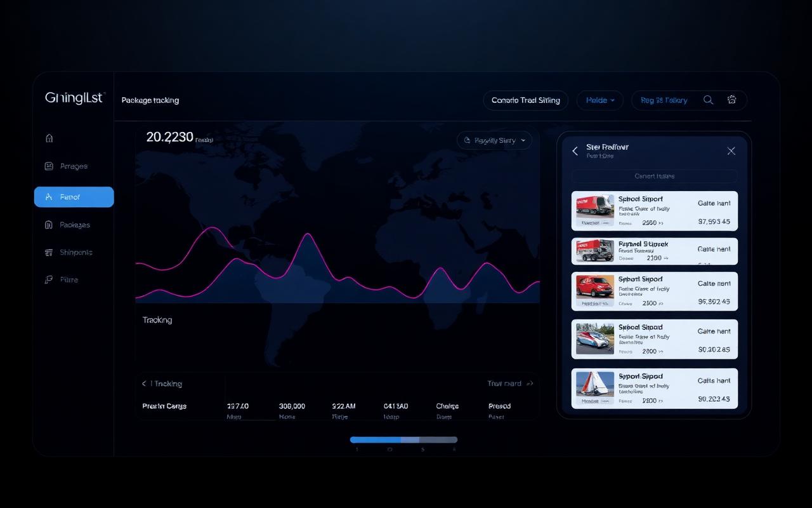The image size is (812, 508).
Task: Click the home icon in sidebar
Action: (x=49, y=138)
